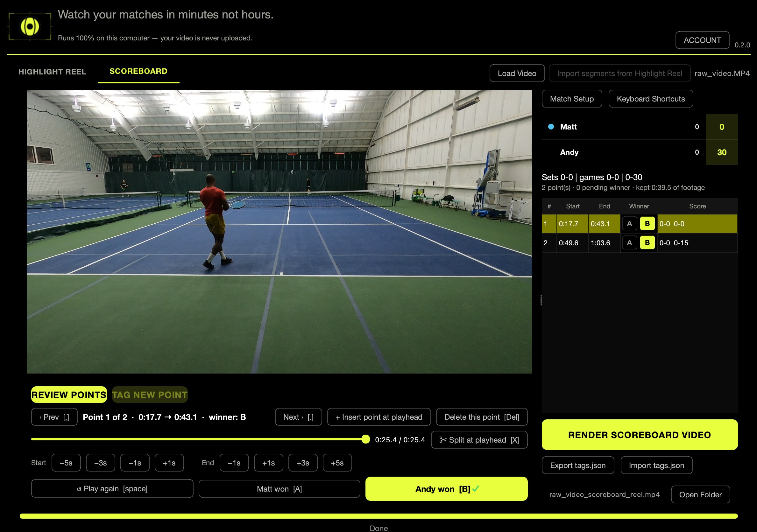The image size is (757, 532).
Task: Move start back 1 second
Action: (135, 463)
